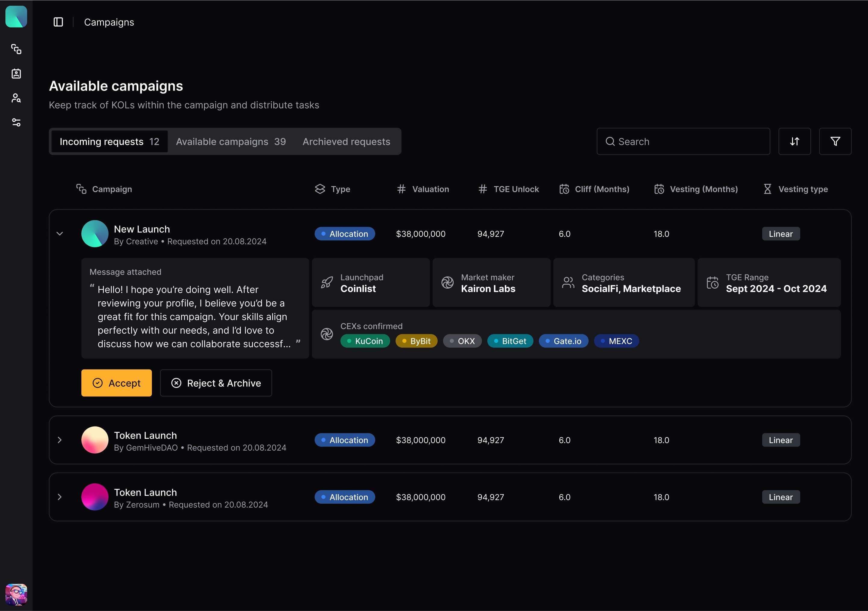Open the campaigns icon in sidebar
Image resolution: width=868 pixels, height=611 pixels.
(x=16, y=49)
